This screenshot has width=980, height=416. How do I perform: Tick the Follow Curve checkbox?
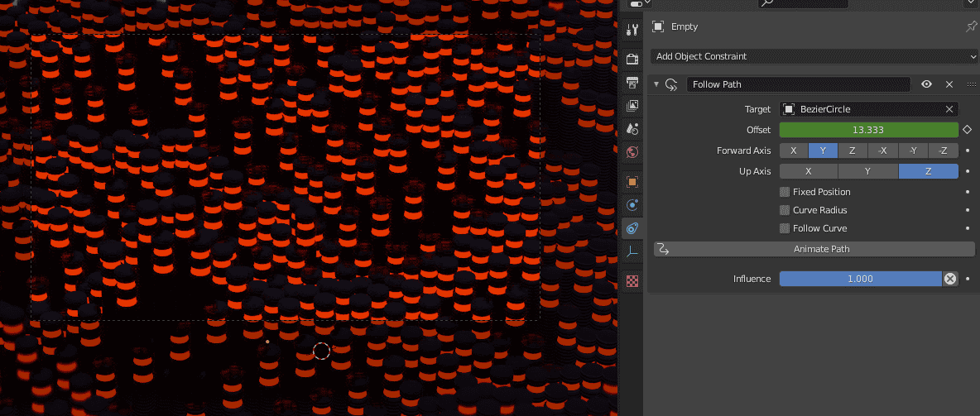coord(785,228)
